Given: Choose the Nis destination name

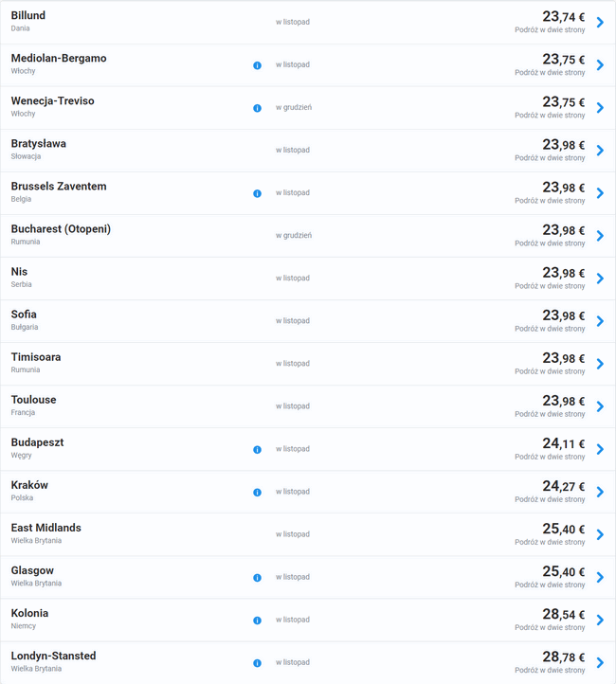Looking at the screenshot, I should [x=20, y=272].
